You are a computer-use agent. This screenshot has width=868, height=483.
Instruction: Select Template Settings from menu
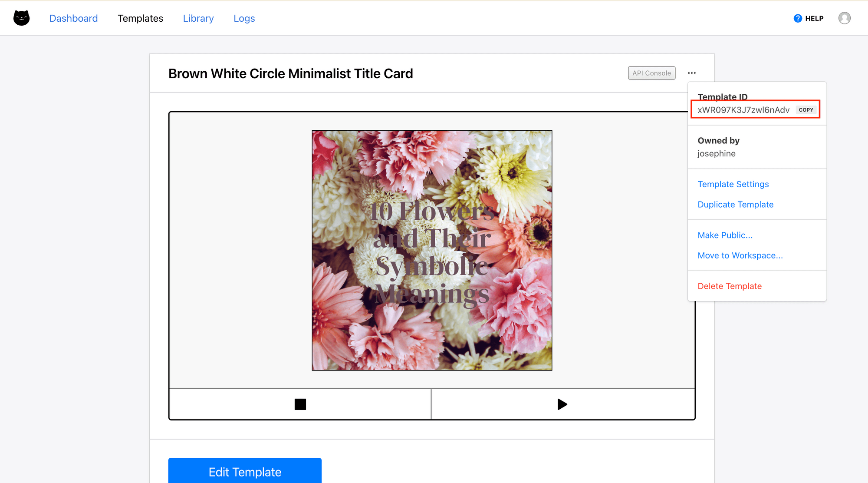[733, 184]
